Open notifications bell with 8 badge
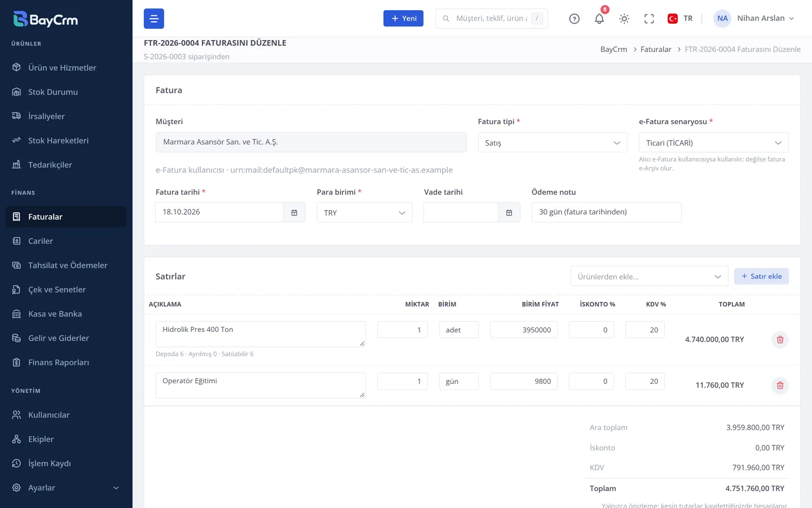812x508 pixels. click(x=599, y=19)
